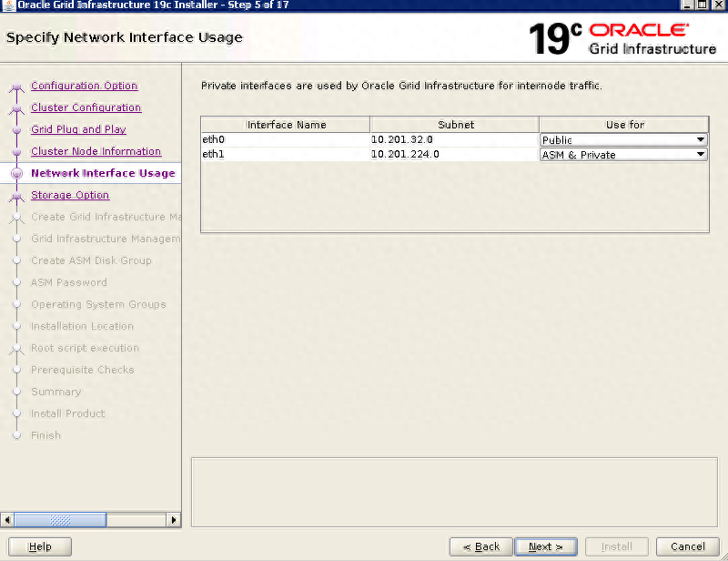Cancel the installation

coord(687,546)
